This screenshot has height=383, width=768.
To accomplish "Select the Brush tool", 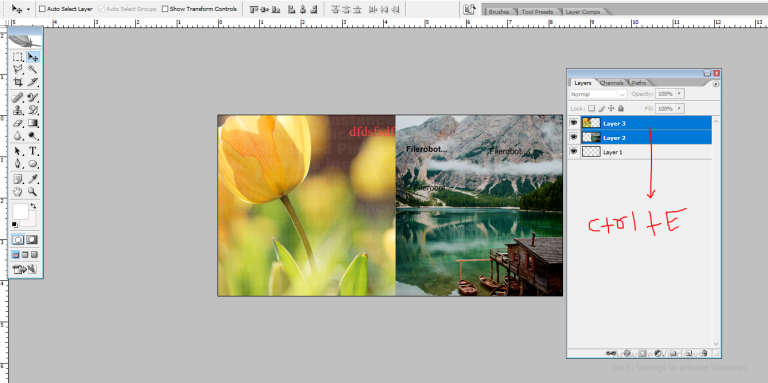I will (x=33, y=97).
